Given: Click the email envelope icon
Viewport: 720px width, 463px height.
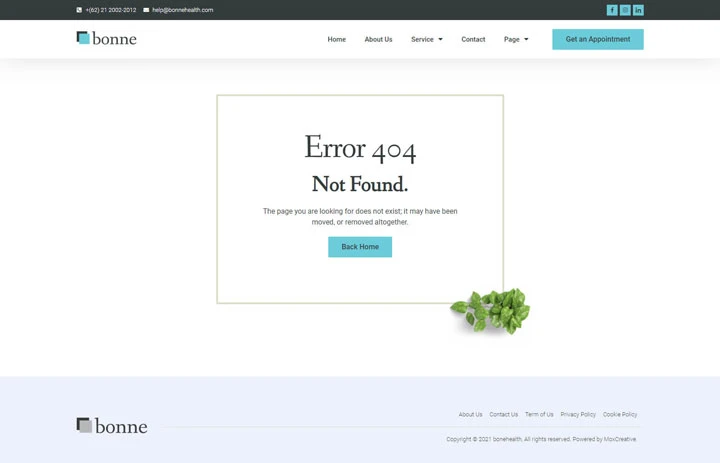Looking at the screenshot, I should [146, 10].
